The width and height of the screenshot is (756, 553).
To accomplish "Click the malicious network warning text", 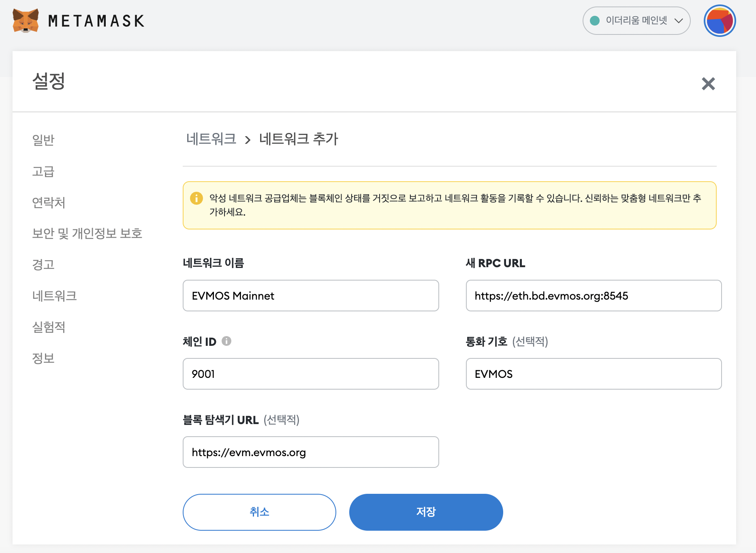I will point(455,205).
